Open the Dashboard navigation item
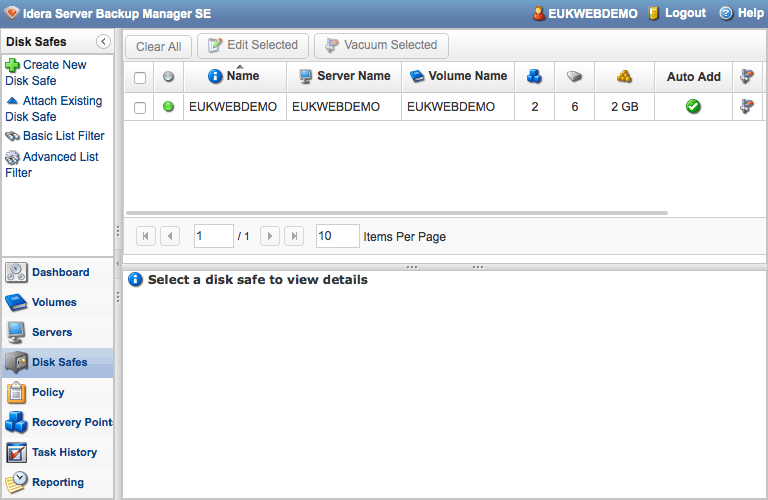Image resolution: width=768 pixels, height=500 pixels. (58, 272)
